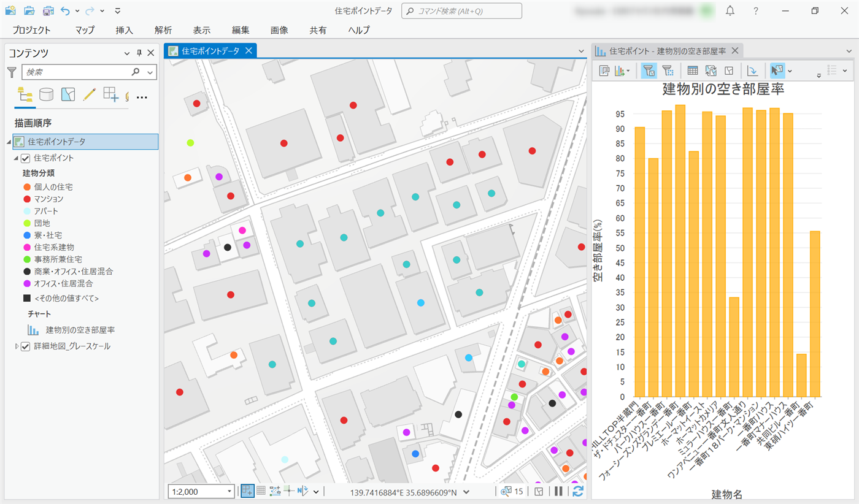
Task: Click the notifications bell icon
Action: pos(730,11)
